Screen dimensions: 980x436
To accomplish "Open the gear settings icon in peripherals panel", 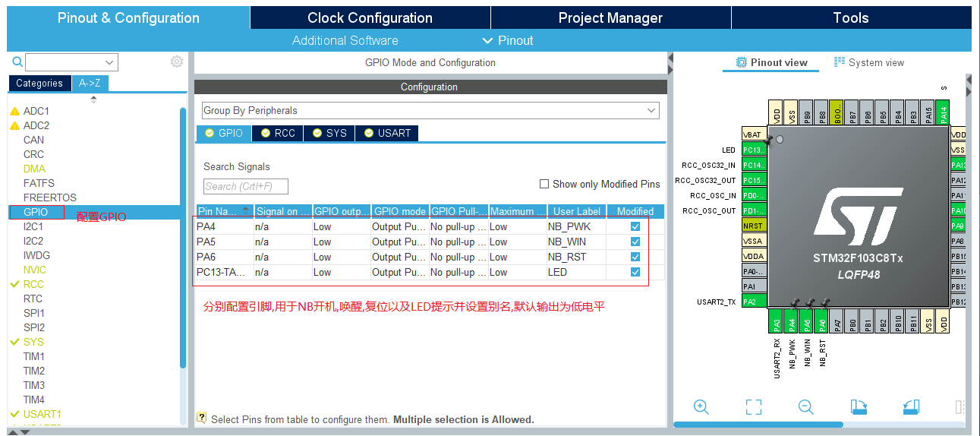I will click(x=177, y=62).
